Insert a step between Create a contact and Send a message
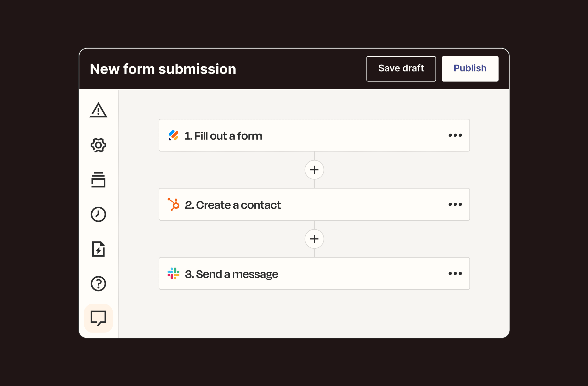588x386 pixels. (x=313, y=239)
